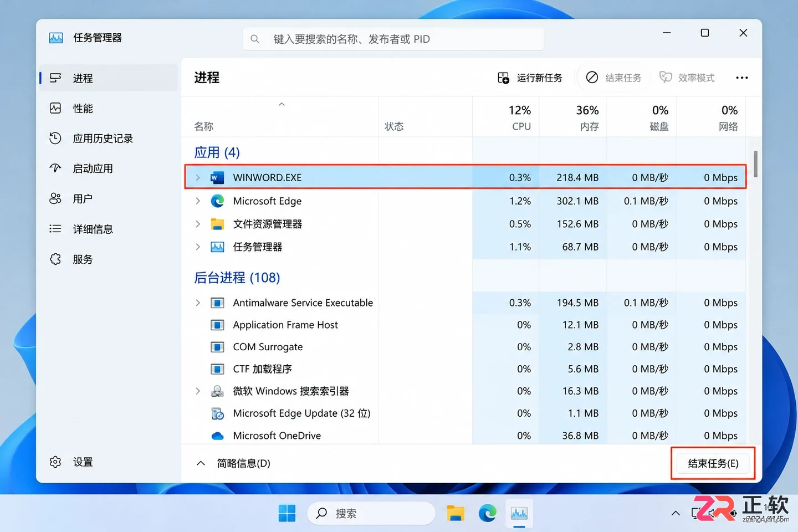The height and width of the screenshot is (532, 798).
Task: Select the Microsoft OneDrive process name
Action: point(277,436)
